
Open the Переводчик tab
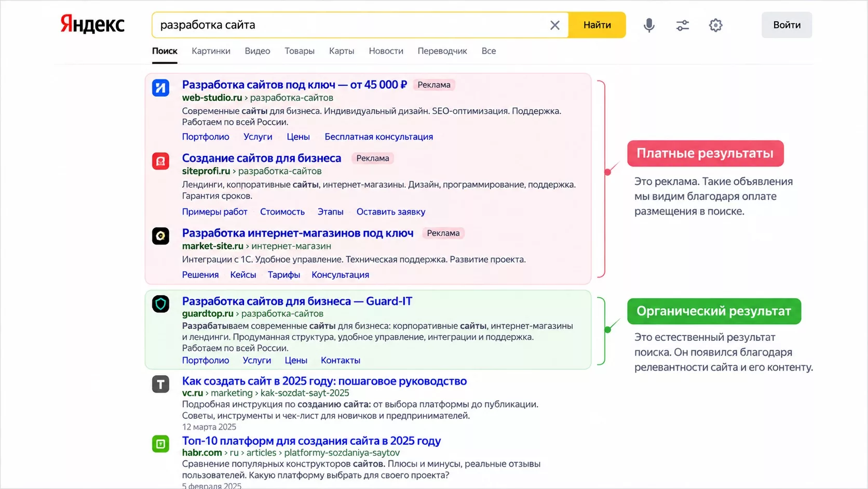[442, 51]
